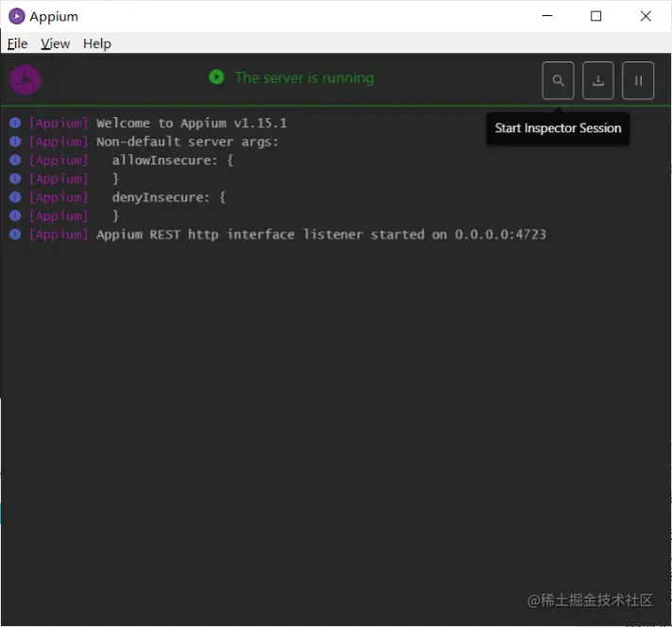Click the purple Appium logo in the toolbar
The height and width of the screenshot is (627, 672).
(x=25, y=79)
